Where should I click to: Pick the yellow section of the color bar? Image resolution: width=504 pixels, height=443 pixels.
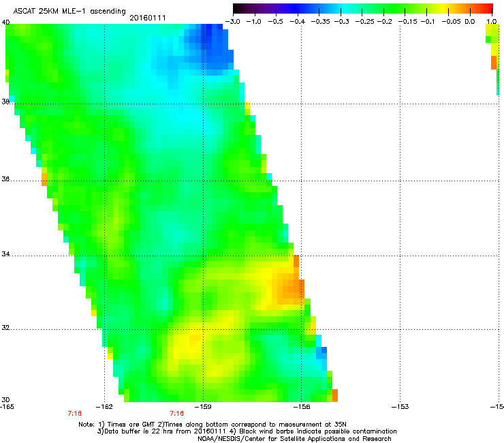point(445,8)
